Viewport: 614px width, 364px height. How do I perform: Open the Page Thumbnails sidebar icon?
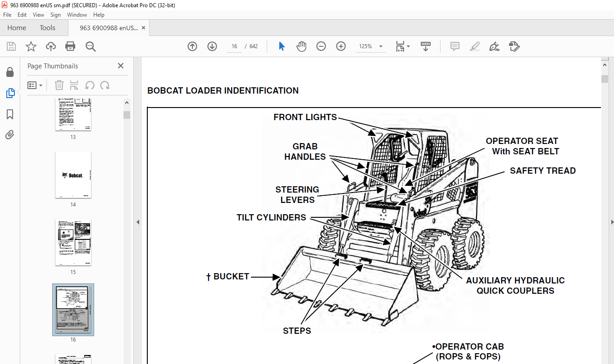[10, 93]
